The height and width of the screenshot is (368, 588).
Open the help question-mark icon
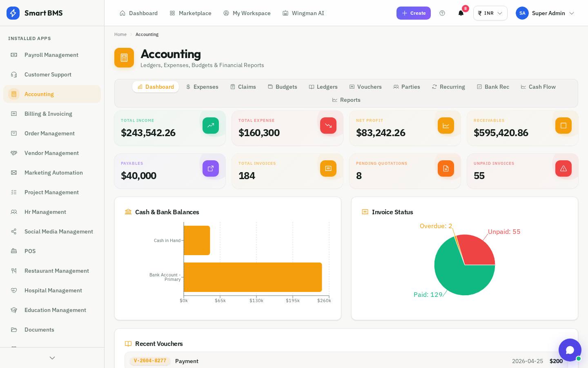(x=442, y=13)
